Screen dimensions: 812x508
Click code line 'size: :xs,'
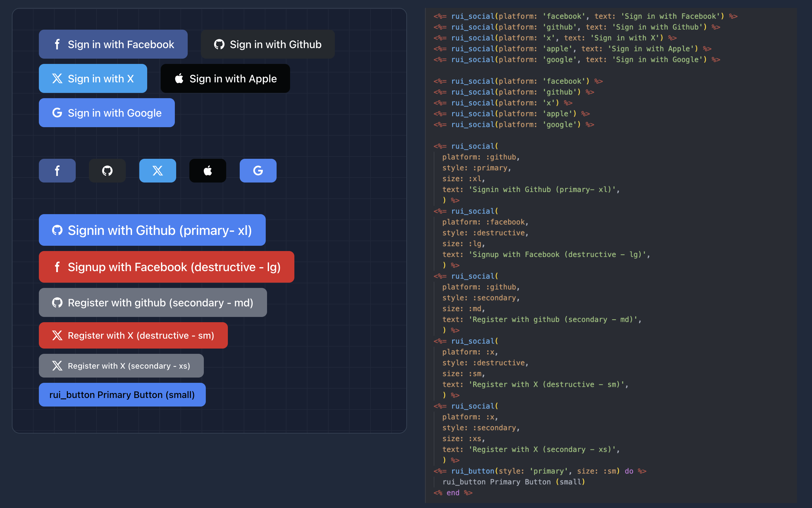[464, 439]
